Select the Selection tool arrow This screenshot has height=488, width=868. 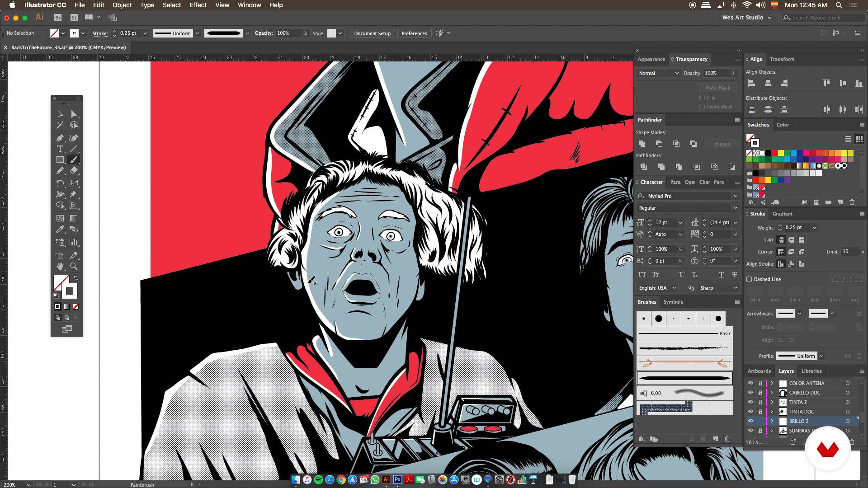[60, 114]
